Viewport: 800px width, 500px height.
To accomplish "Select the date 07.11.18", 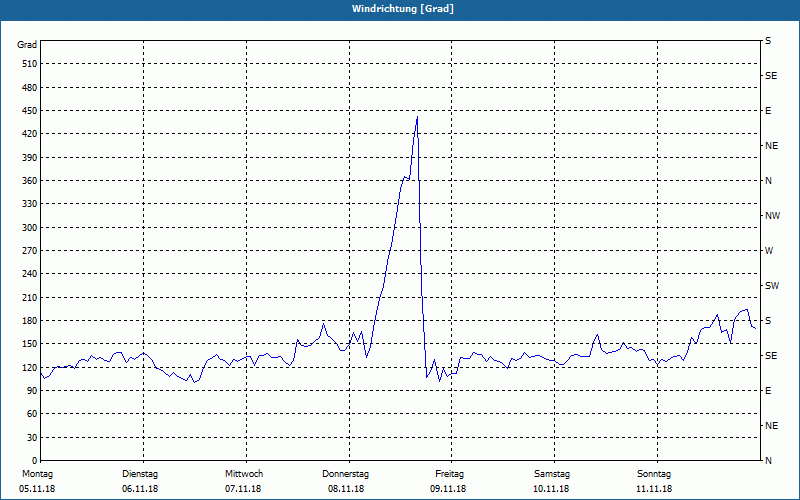I will click(x=243, y=489).
